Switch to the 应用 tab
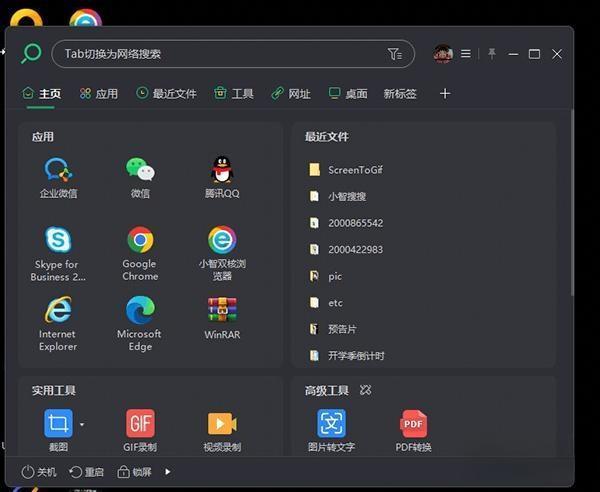Image resolution: width=600 pixels, height=492 pixels. tap(99, 93)
